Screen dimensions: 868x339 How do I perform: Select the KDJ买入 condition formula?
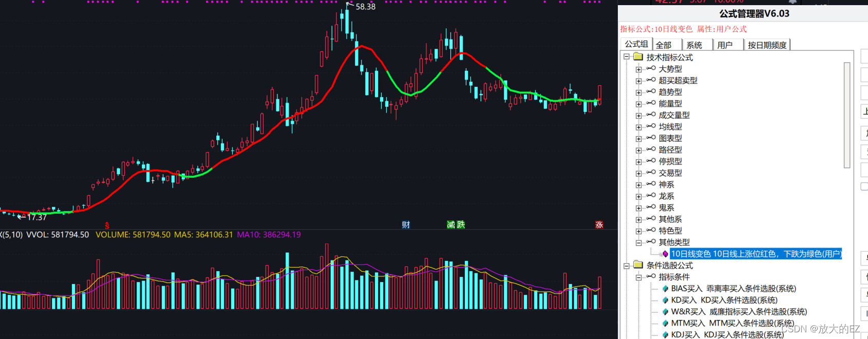pos(727,335)
